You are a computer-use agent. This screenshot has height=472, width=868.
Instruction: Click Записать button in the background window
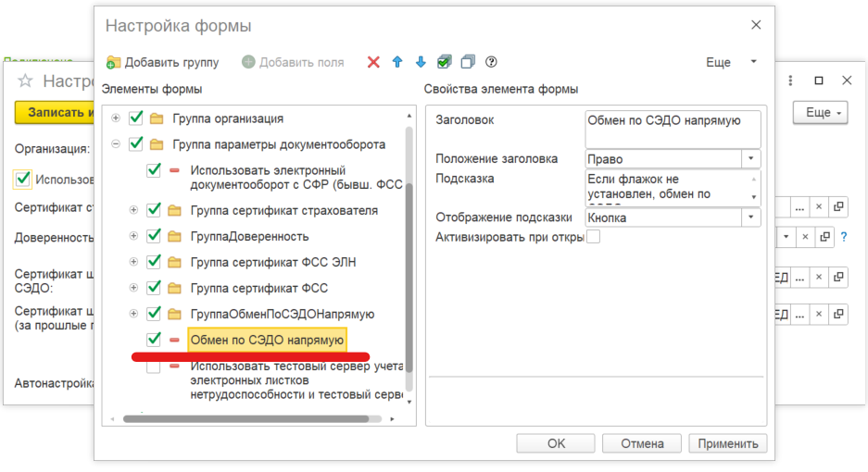click(x=55, y=112)
